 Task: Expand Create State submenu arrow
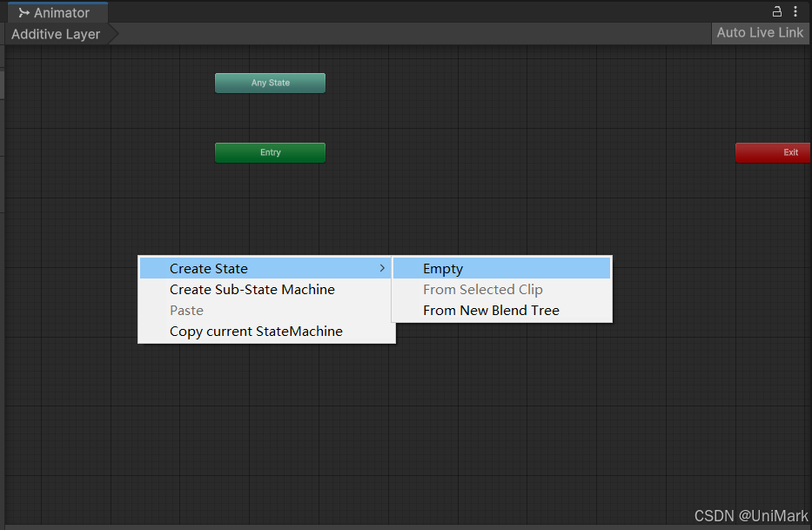click(382, 268)
